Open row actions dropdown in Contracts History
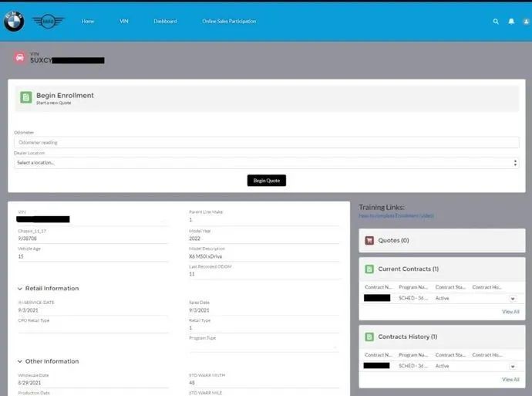This screenshot has width=532, height=396. (x=512, y=367)
